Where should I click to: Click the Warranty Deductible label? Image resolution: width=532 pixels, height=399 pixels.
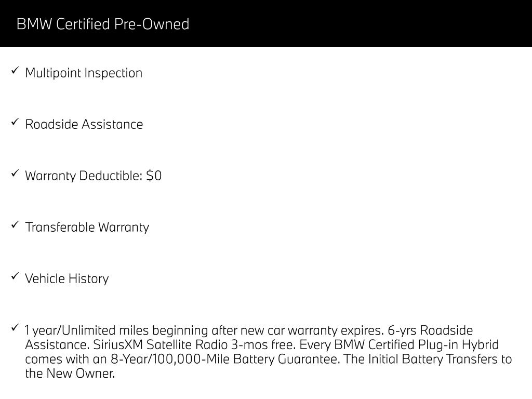(83, 176)
